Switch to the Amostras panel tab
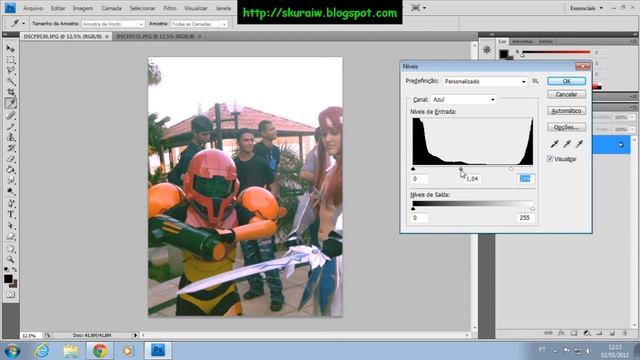 [522, 42]
